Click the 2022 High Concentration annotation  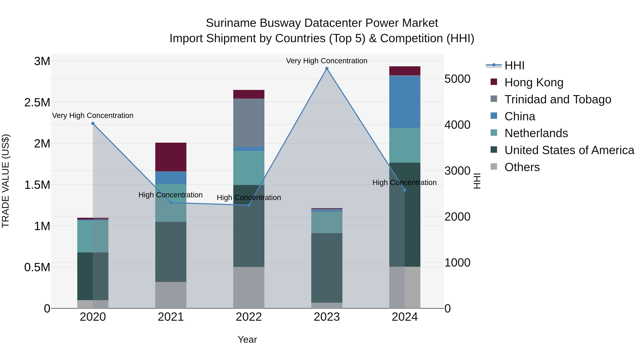pos(249,198)
